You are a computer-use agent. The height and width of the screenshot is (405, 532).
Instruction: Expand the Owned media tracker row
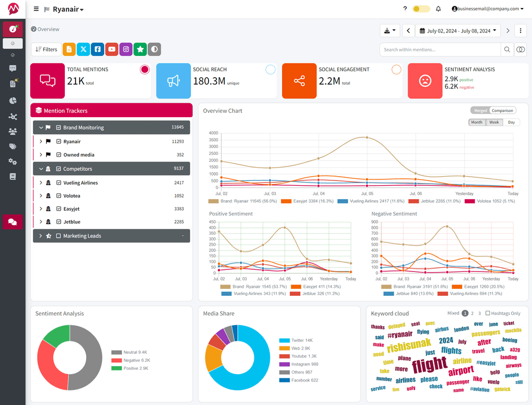click(x=41, y=155)
